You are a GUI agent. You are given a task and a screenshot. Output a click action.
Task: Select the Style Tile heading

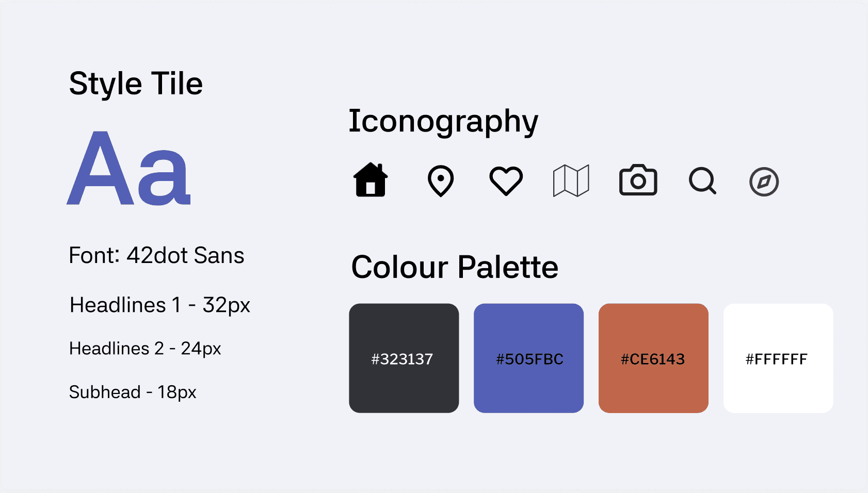coord(136,84)
